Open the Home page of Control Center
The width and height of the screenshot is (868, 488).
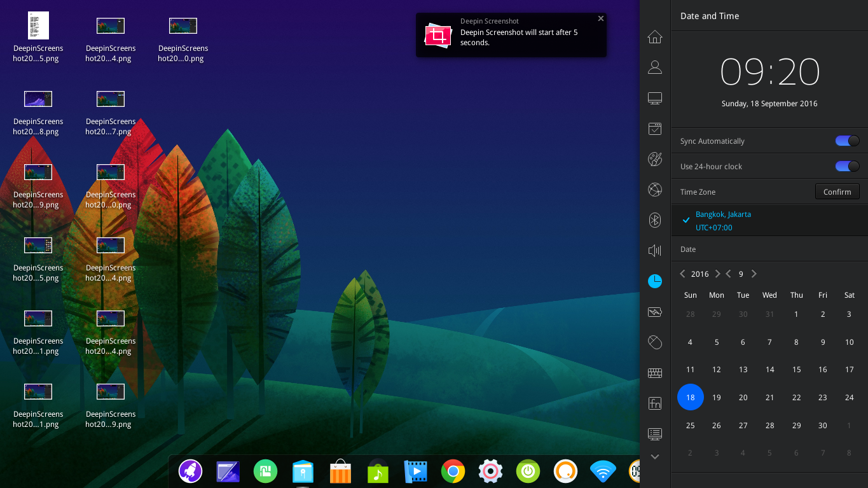(x=654, y=37)
